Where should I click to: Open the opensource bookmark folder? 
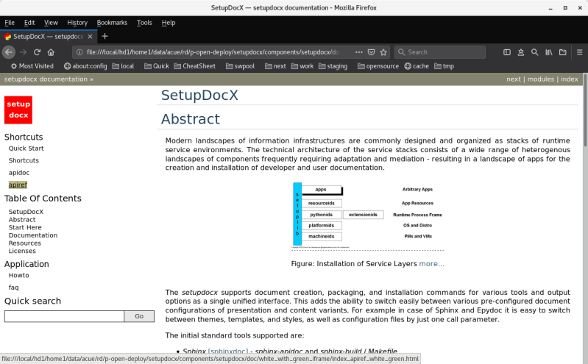click(x=378, y=66)
